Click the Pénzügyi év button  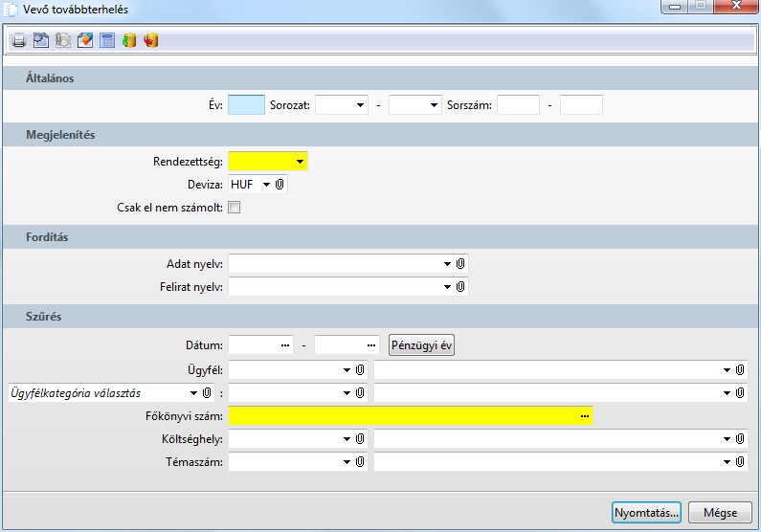422,345
